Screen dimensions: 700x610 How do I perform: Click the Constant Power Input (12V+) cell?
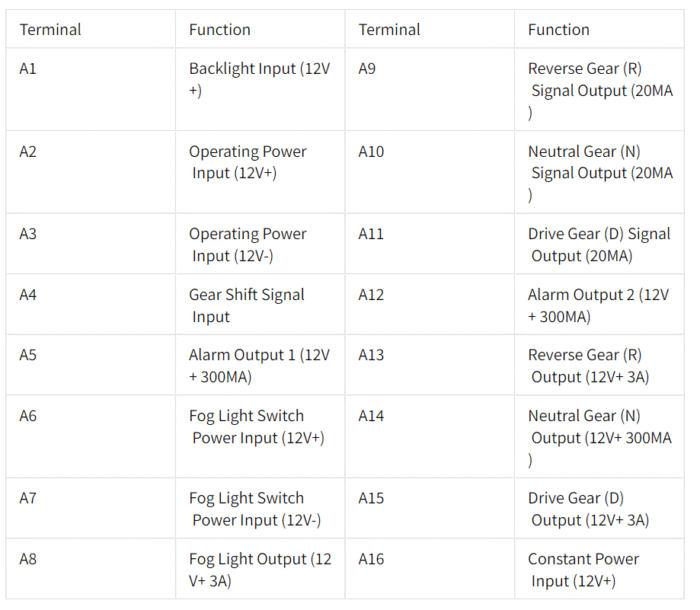click(599, 569)
